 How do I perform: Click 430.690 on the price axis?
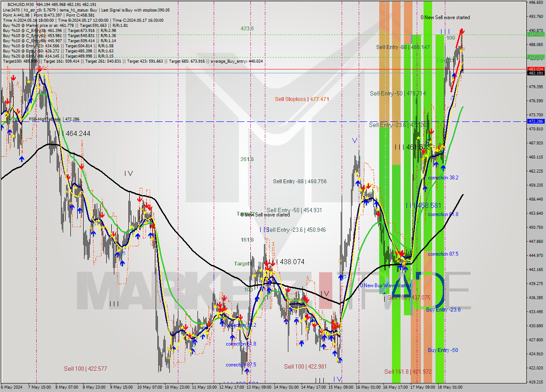click(536, 326)
